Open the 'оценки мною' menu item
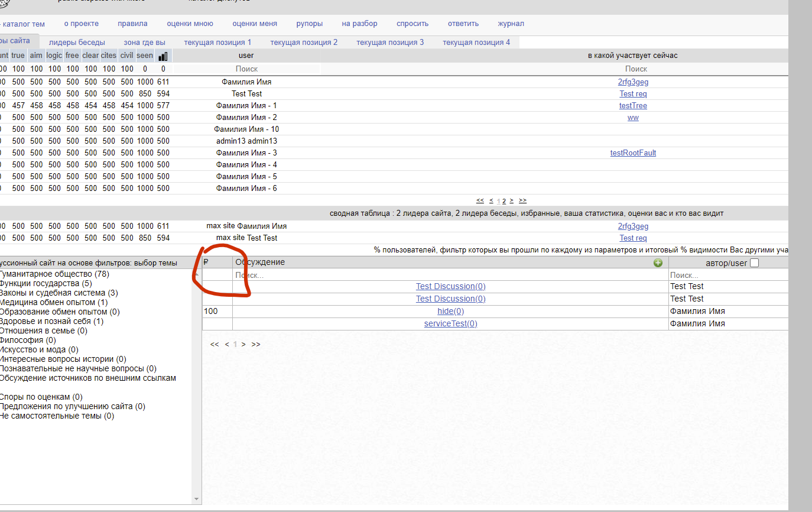 [x=190, y=24]
